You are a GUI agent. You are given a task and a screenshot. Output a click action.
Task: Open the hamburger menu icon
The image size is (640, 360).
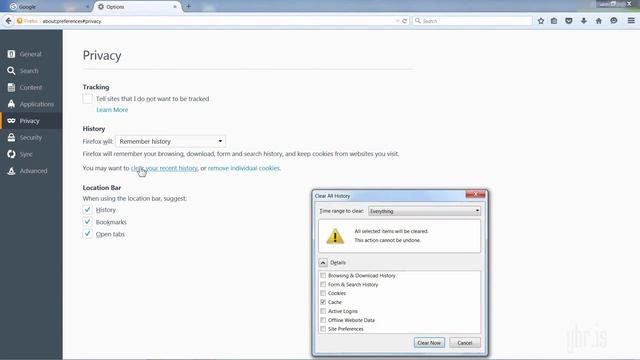631,21
